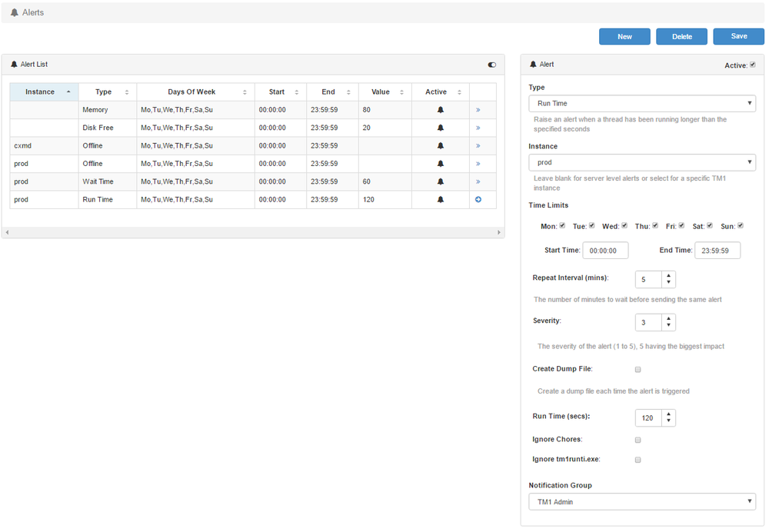Click the bell icon in cxmd Offline row
The image size is (769, 532).
[441, 146]
